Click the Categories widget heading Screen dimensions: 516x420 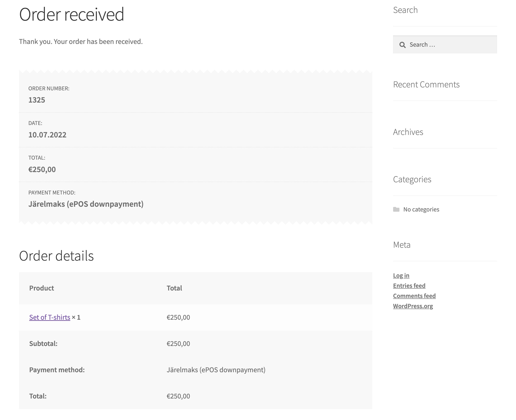(412, 179)
